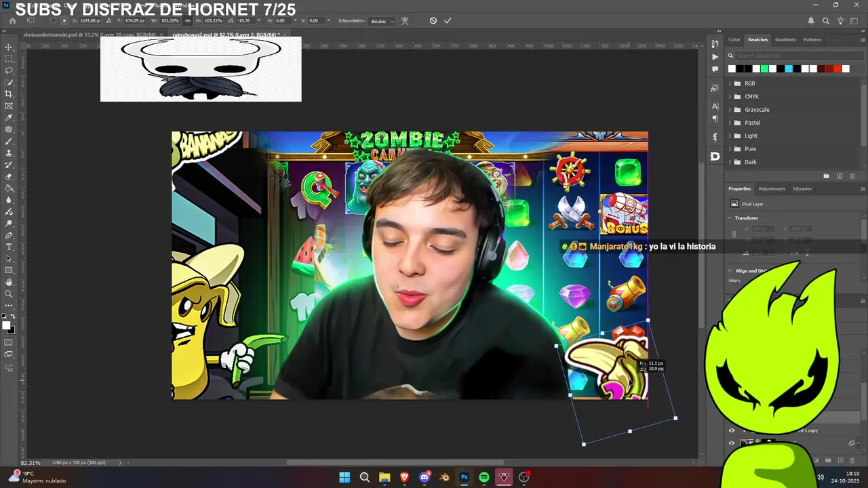Screen dimensions: 868x488
Task: Switch to the Color panel tab
Action: tap(734, 39)
